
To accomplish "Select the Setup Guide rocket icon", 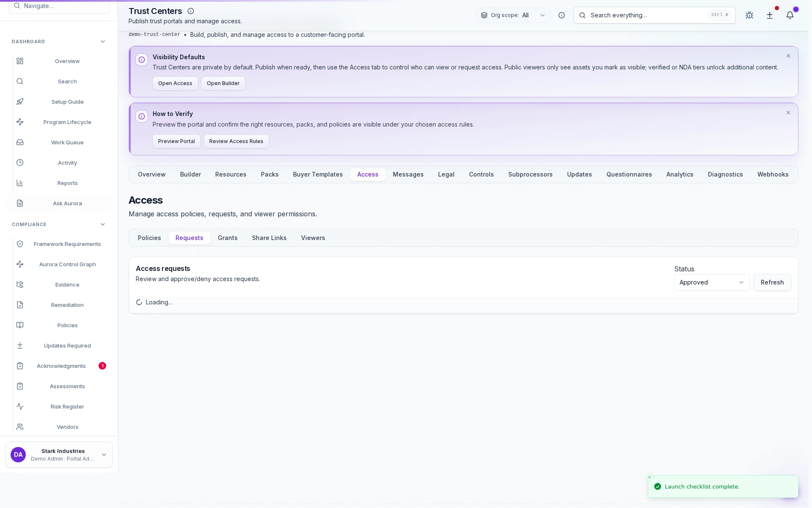I will pyautogui.click(x=20, y=102).
